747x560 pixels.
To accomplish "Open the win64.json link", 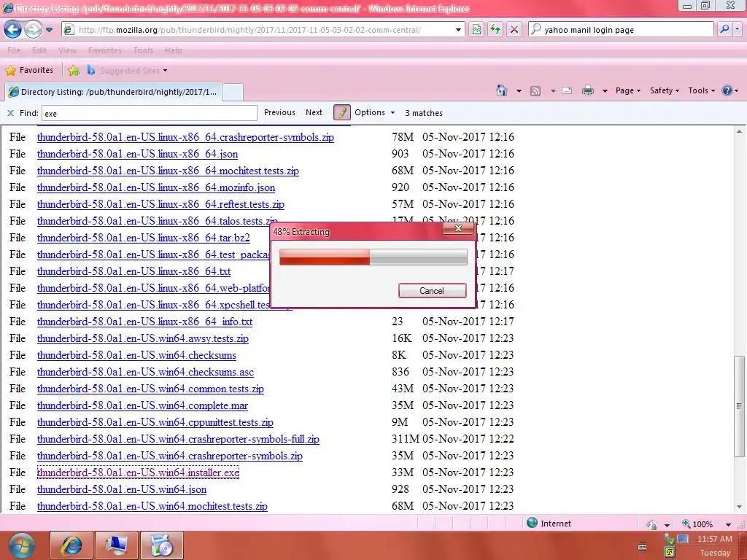I will [122, 489].
